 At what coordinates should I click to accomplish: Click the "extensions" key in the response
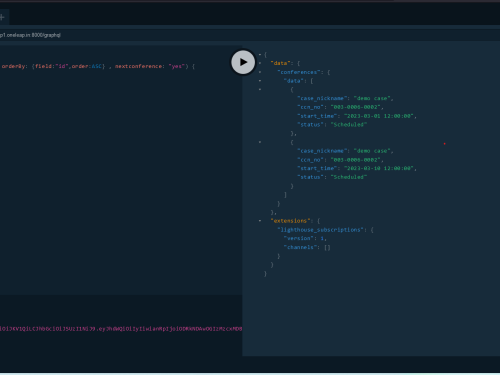[x=291, y=221]
